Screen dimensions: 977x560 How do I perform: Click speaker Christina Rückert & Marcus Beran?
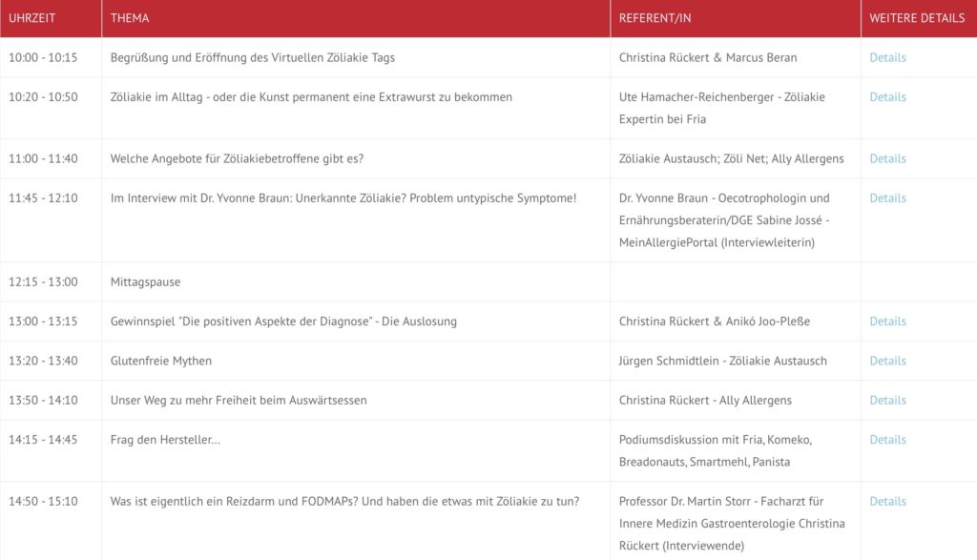[x=708, y=57]
